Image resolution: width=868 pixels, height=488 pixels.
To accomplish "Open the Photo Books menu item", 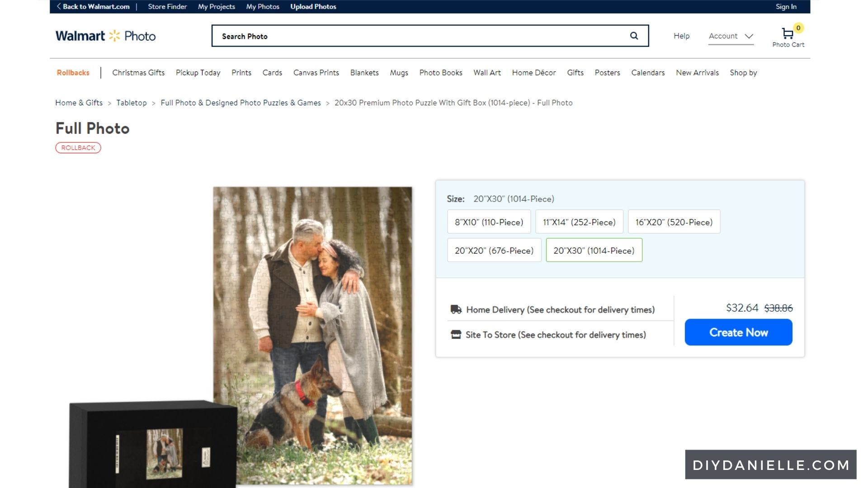I will [440, 73].
